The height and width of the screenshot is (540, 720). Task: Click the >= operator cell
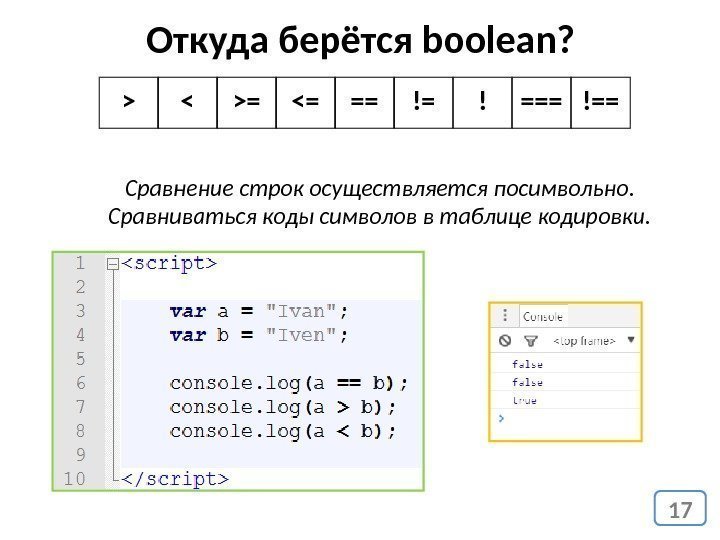tap(247, 102)
